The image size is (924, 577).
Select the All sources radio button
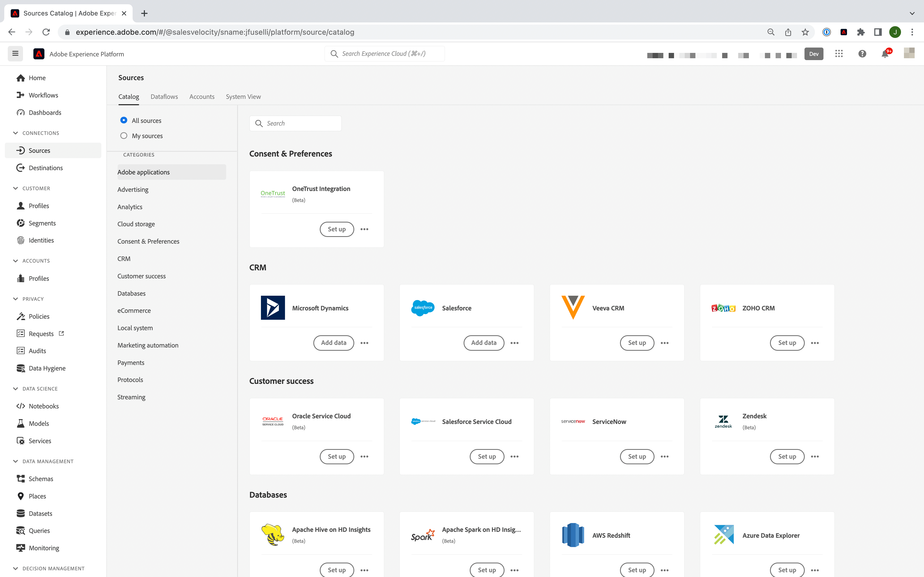coord(124,120)
